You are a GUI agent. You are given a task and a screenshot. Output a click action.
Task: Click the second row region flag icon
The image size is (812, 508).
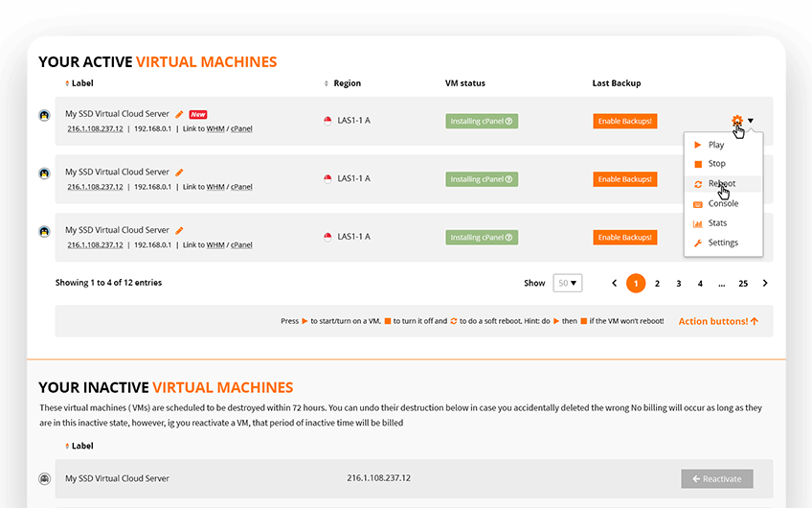(x=327, y=179)
